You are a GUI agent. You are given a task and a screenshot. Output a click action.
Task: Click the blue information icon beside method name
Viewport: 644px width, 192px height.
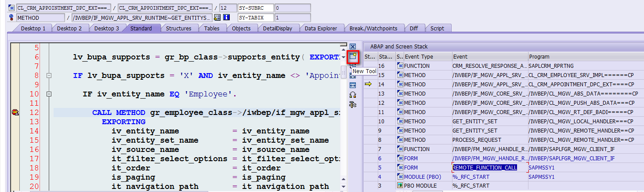227,18
